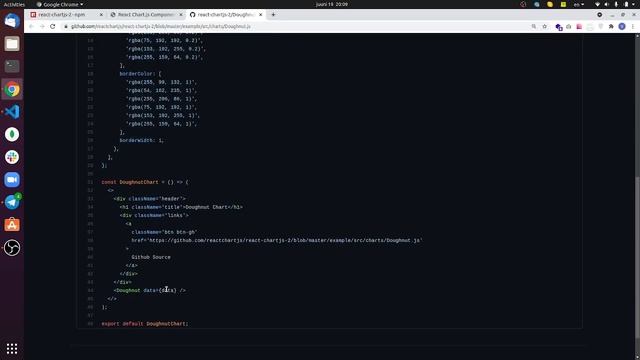
Task: Reload the current GitHub page
Action: pyautogui.click(x=53, y=26)
